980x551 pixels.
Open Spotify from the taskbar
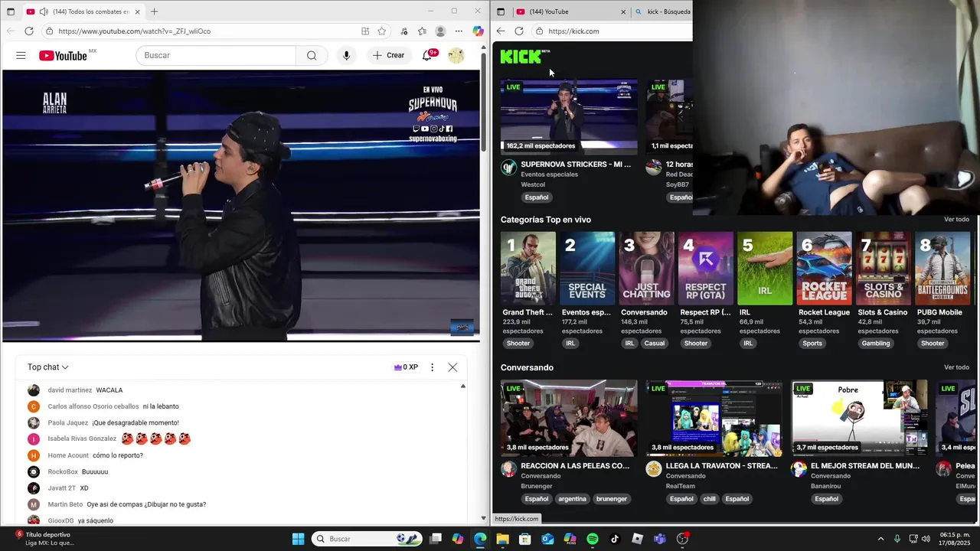pyautogui.click(x=593, y=539)
